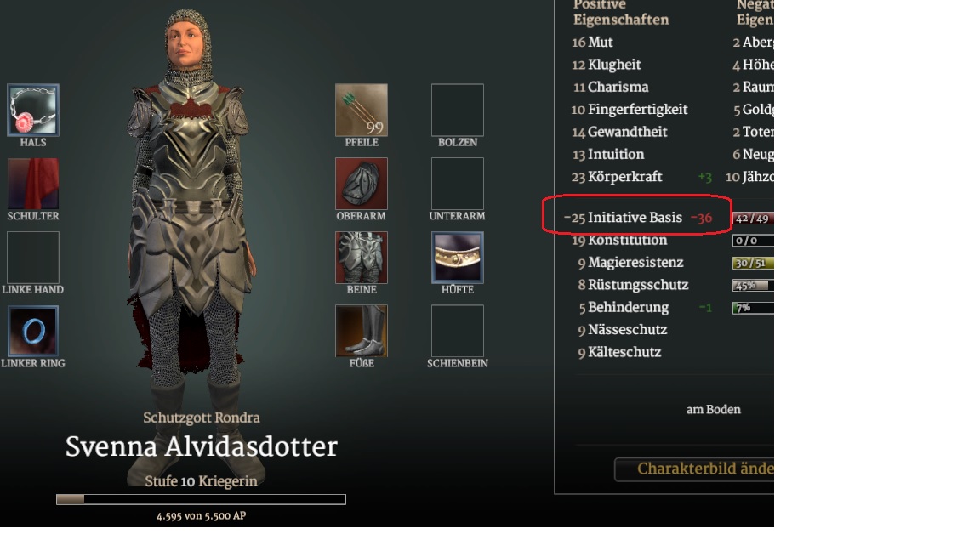
Task: Click the Initiative Basis stat row
Action: pyautogui.click(x=638, y=218)
